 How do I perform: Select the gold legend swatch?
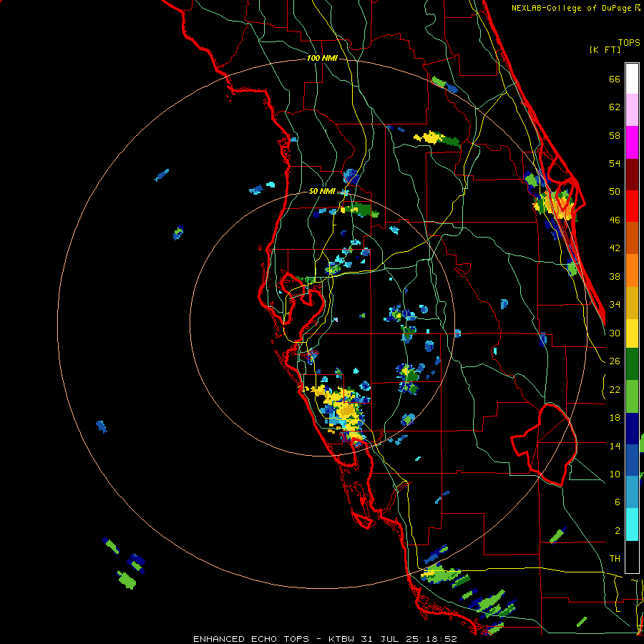point(632,303)
